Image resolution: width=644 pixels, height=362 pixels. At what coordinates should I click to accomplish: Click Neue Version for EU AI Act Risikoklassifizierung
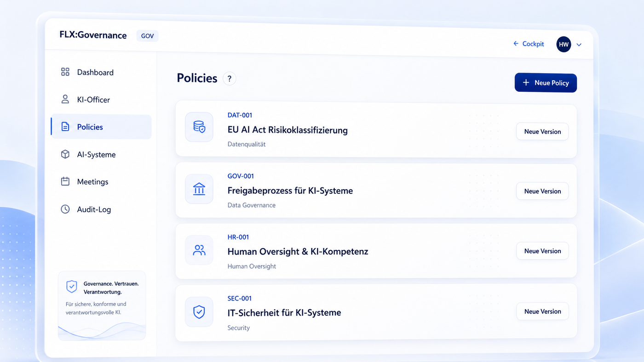click(x=542, y=131)
